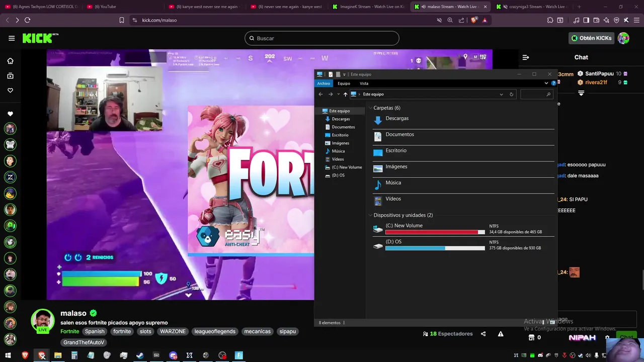Select (D:) OS drive usage bar
This screenshot has width=644, height=362.
[x=435, y=248]
